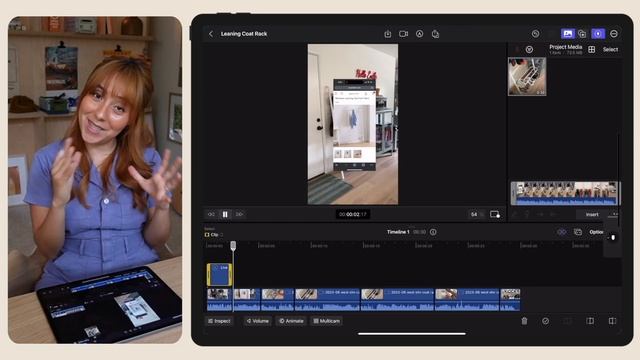640x360 pixels.
Task: Open the timeline Options button
Action: click(x=596, y=232)
